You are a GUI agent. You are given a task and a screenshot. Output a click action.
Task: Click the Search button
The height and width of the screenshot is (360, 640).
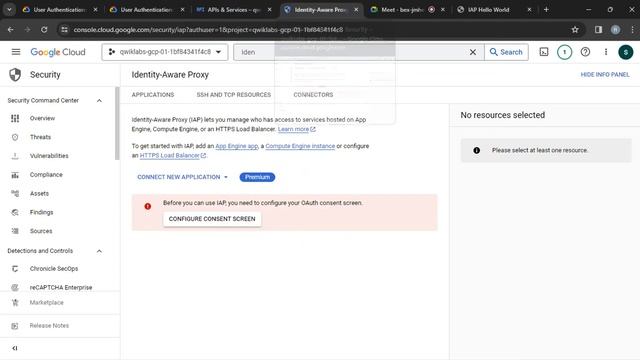coord(506,52)
